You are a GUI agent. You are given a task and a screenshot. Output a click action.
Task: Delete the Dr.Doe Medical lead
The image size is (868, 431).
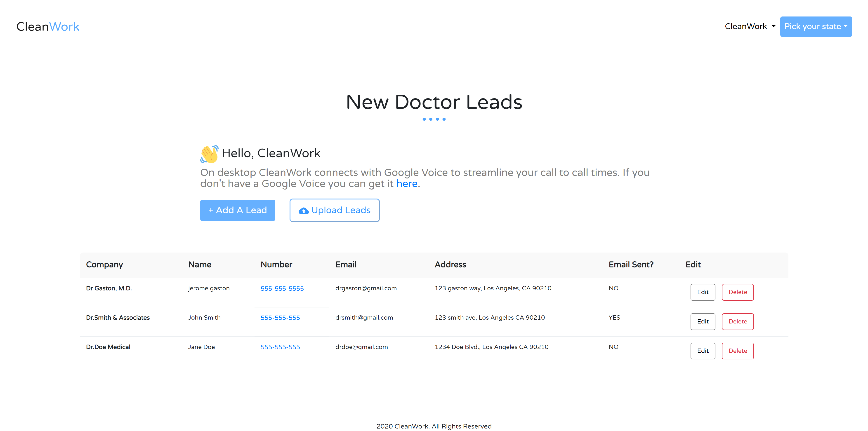coord(737,351)
